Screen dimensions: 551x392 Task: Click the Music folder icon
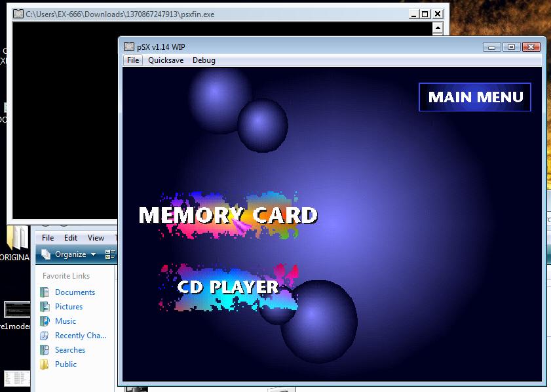click(x=45, y=321)
